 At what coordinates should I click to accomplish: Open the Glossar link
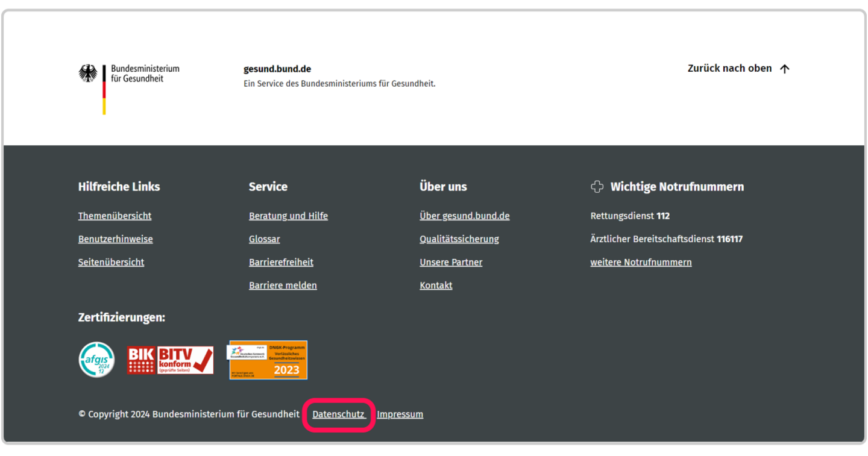click(x=264, y=239)
